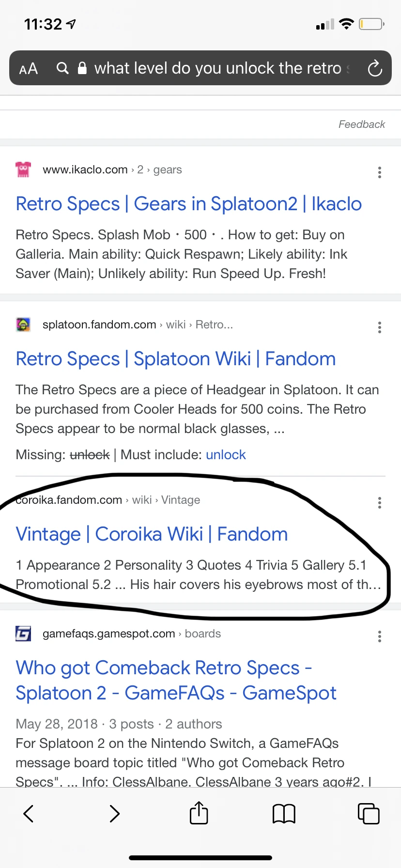
Task: Open the AA text size menu
Action: pyautogui.click(x=28, y=68)
